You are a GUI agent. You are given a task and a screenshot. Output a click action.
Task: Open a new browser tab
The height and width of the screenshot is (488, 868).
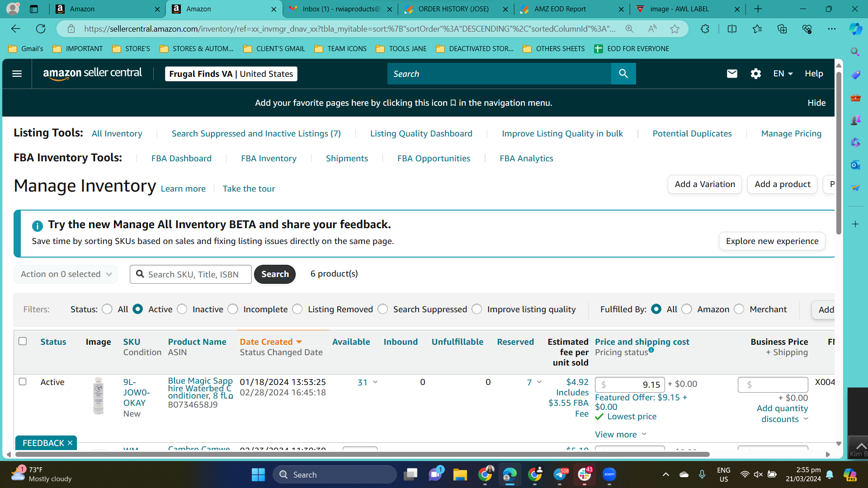click(x=758, y=9)
